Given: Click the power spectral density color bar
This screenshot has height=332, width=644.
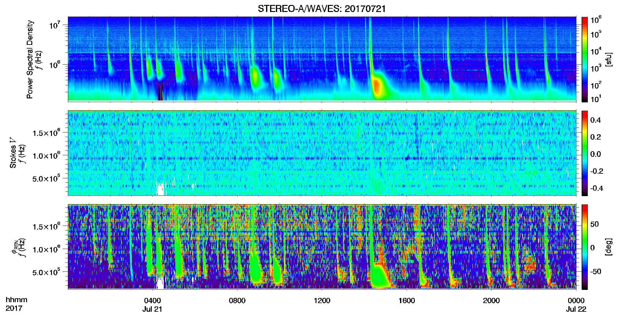Looking at the screenshot, I should (584, 59).
